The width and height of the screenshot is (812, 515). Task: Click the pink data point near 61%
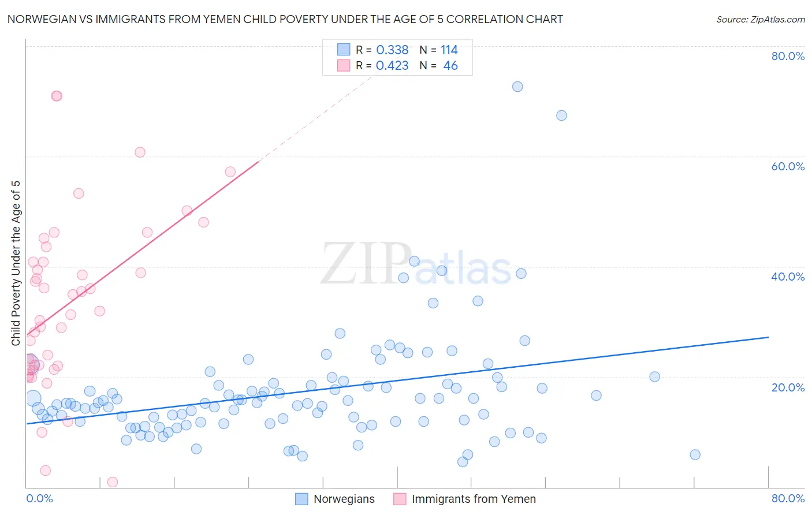coord(140,152)
